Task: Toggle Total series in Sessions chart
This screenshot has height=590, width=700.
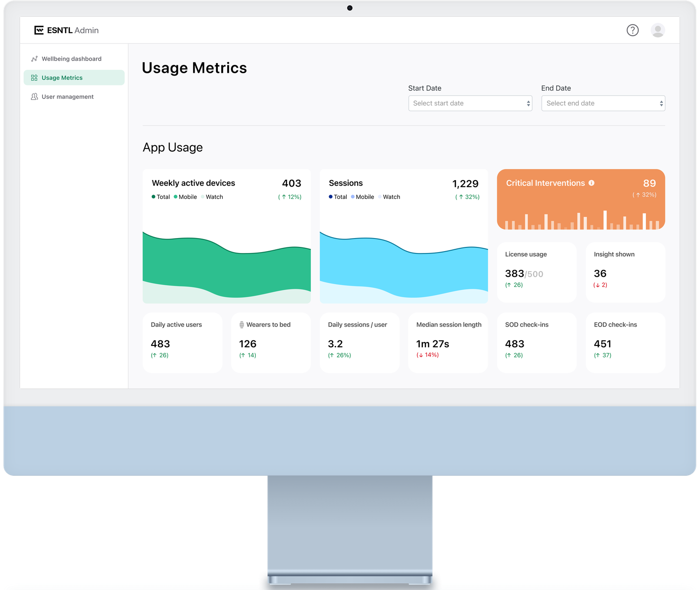Action: tap(338, 197)
